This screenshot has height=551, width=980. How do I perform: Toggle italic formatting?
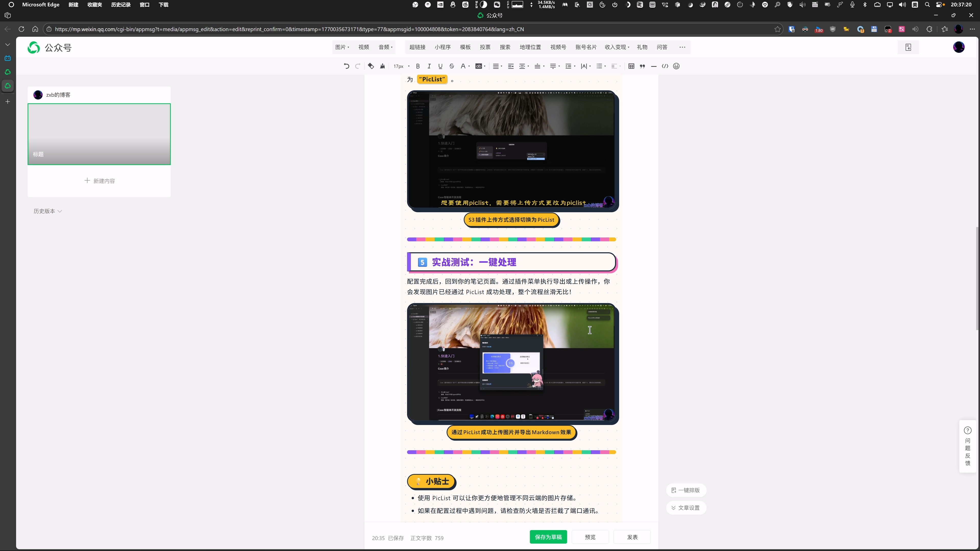(x=429, y=66)
